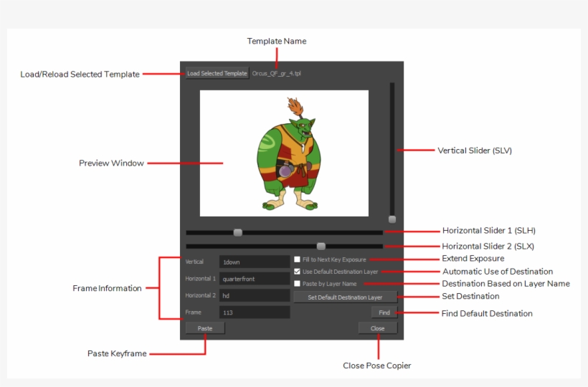588x387 pixels.
Task: Click the Find button
Action: coord(384,312)
